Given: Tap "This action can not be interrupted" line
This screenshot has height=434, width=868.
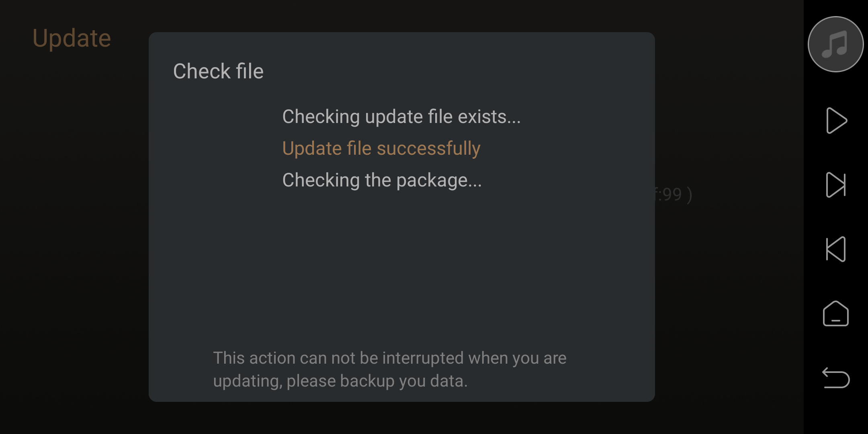Looking at the screenshot, I should point(389,358).
